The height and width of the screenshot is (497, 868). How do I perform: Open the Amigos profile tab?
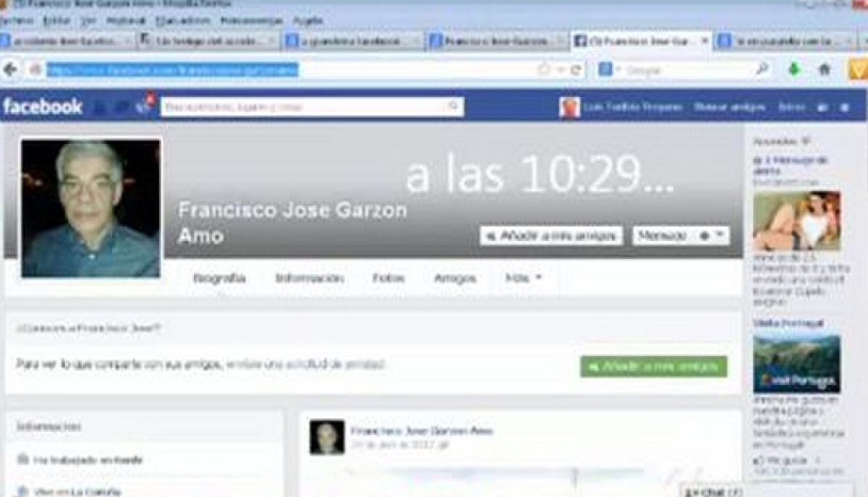tap(455, 279)
